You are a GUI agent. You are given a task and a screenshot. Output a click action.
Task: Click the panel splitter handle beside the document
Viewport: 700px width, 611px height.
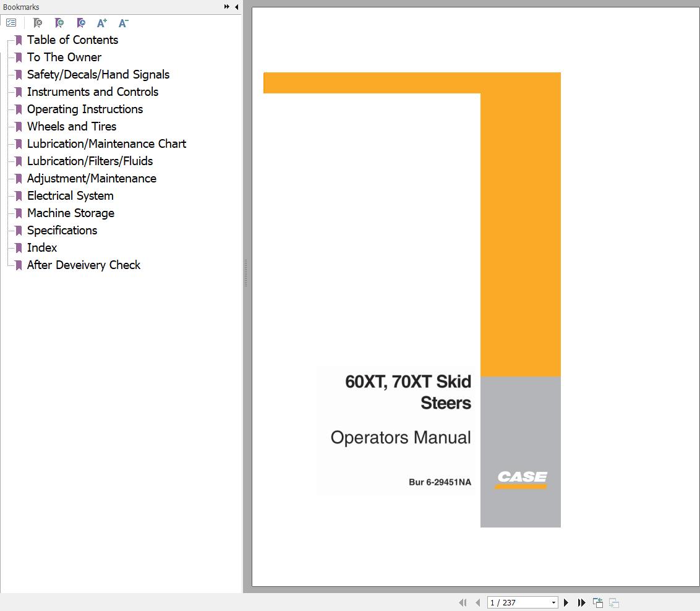[245, 273]
